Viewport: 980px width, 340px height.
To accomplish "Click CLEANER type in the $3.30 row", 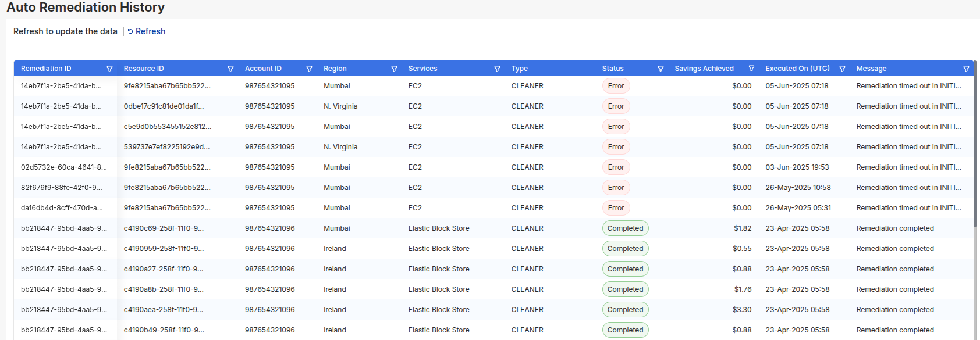I will [x=527, y=310].
